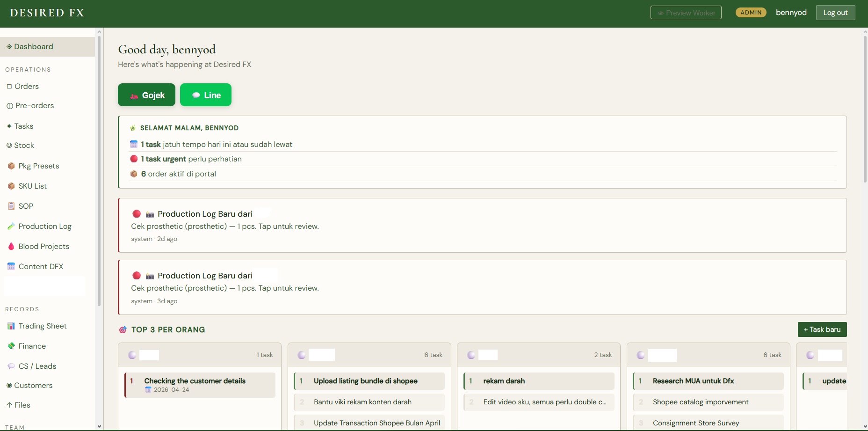The width and height of the screenshot is (868, 431).
Task: Open task 'Edit video sku, semua perlu double c...'
Action: click(539, 402)
